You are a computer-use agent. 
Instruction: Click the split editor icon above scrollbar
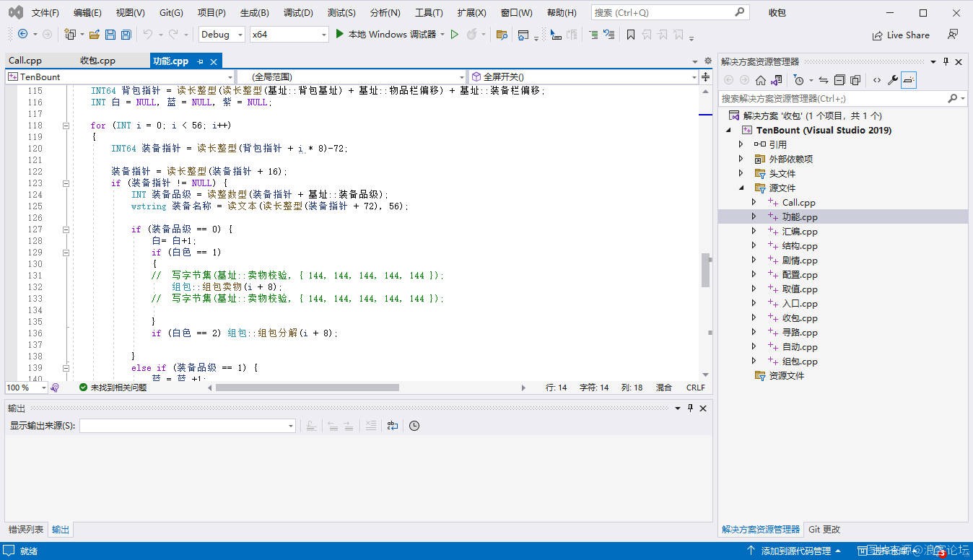[706, 76]
